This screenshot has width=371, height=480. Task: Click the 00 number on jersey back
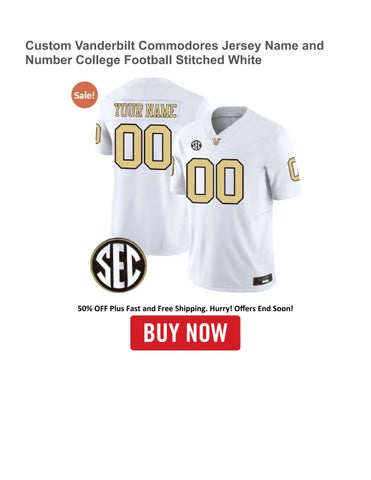pyautogui.click(x=144, y=147)
